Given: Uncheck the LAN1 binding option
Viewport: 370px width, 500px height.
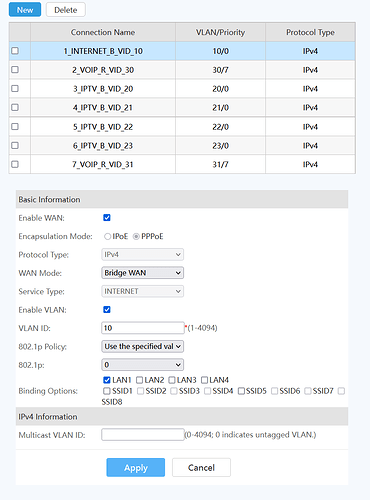Looking at the screenshot, I should (107, 380).
